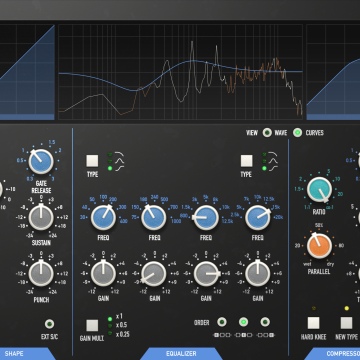Image resolution: width=360 pixels, height=360 pixels.
Task: Click the teal RATIO knob
Action: (x=319, y=190)
